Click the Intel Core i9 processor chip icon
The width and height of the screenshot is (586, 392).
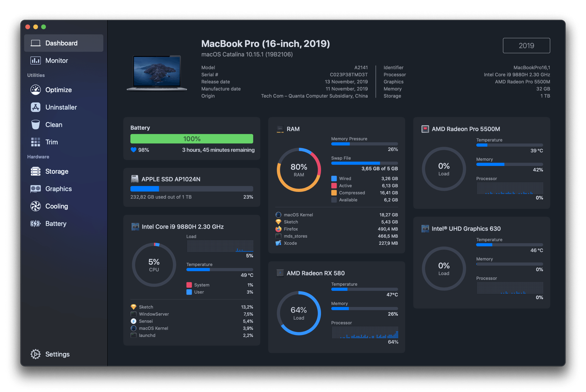[x=135, y=227]
